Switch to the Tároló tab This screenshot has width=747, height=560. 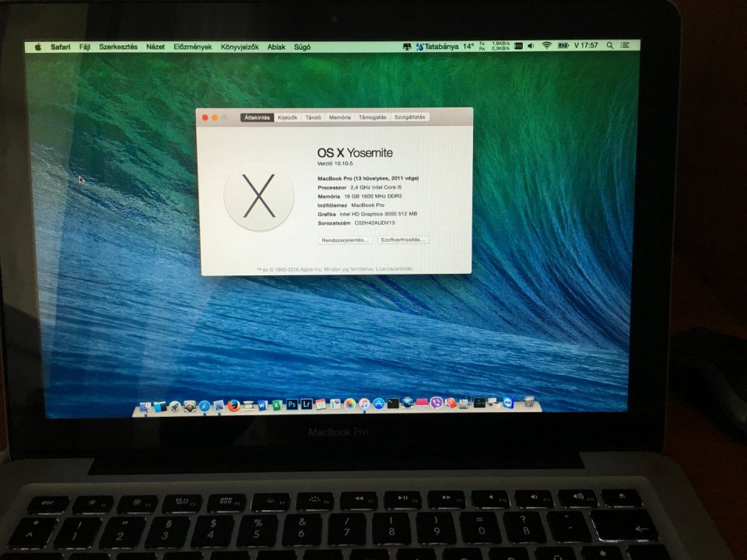tap(313, 117)
